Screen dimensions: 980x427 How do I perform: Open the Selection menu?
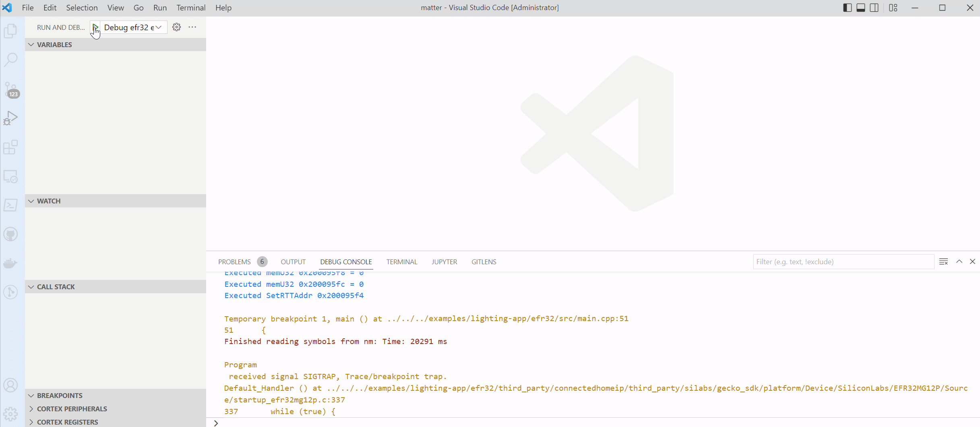click(82, 8)
